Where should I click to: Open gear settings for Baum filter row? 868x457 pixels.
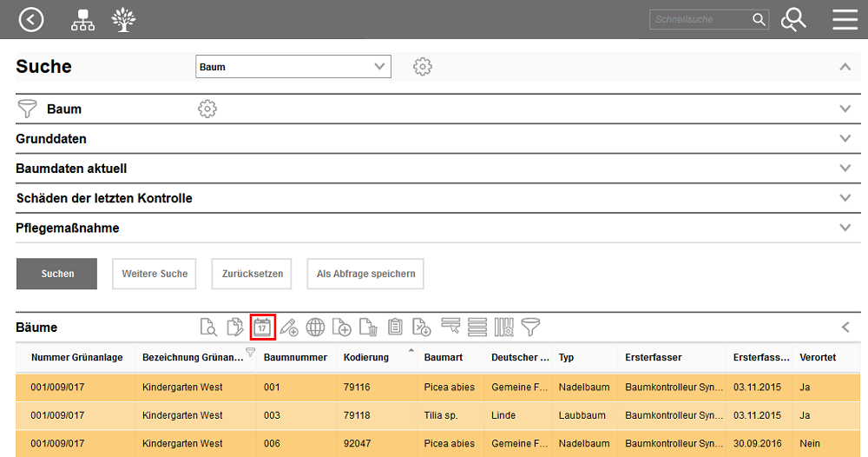coord(207,109)
